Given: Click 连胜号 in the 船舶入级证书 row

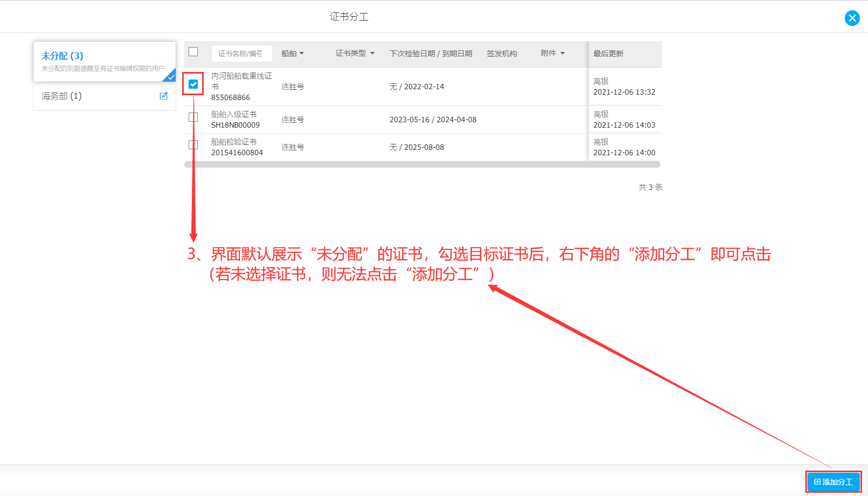Looking at the screenshot, I should [x=293, y=120].
